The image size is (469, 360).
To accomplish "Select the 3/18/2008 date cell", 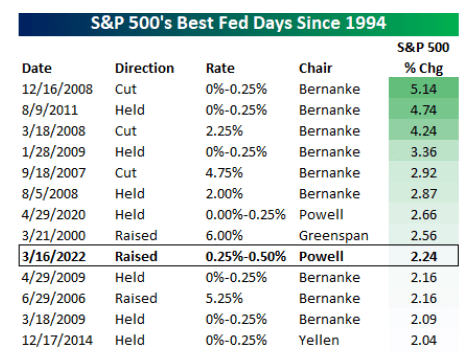I will (53, 131).
